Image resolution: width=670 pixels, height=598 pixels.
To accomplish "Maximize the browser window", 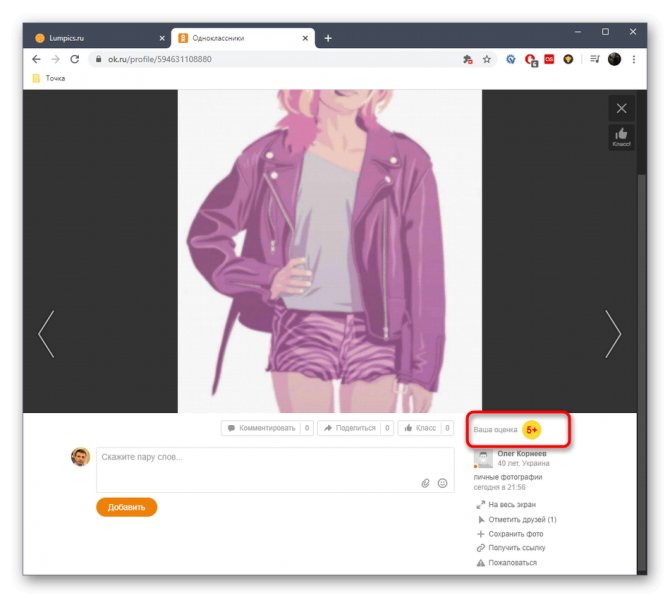I will tap(606, 32).
